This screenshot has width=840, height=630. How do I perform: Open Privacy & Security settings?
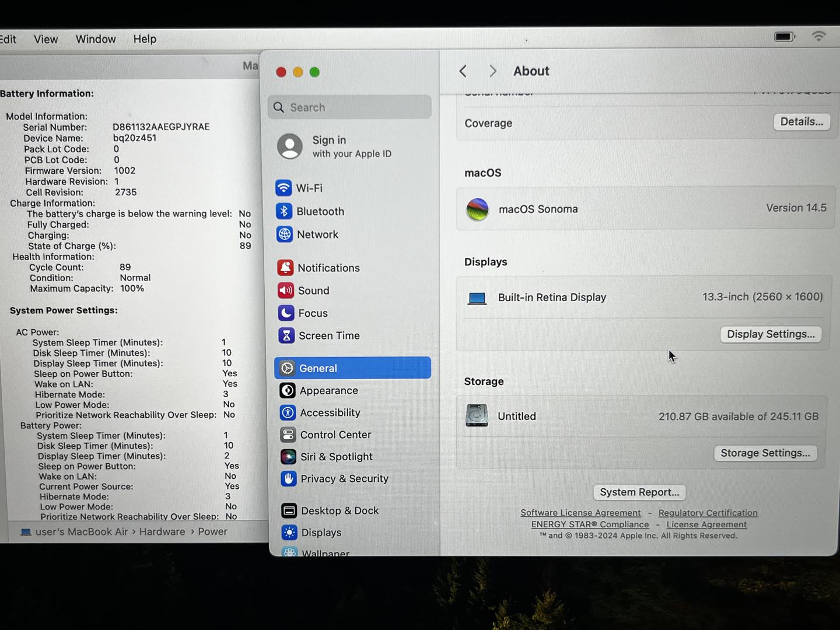click(344, 479)
